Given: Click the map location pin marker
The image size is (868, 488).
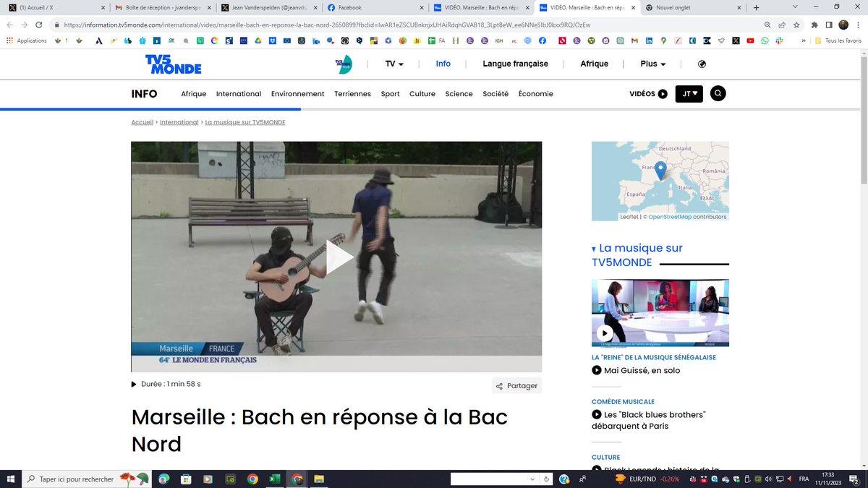Looking at the screenshot, I should 660,171.
